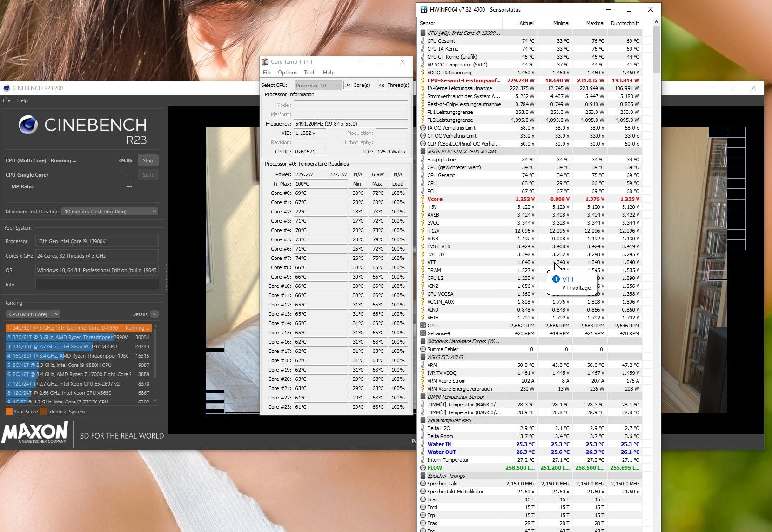Click the Processor field showing i9-13900K

97,241
